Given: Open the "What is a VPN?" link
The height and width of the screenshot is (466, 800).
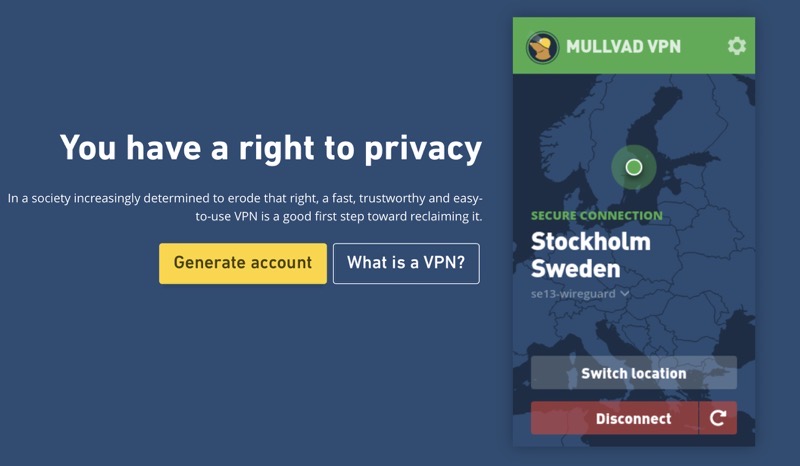Looking at the screenshot, I should click(406, 263).
